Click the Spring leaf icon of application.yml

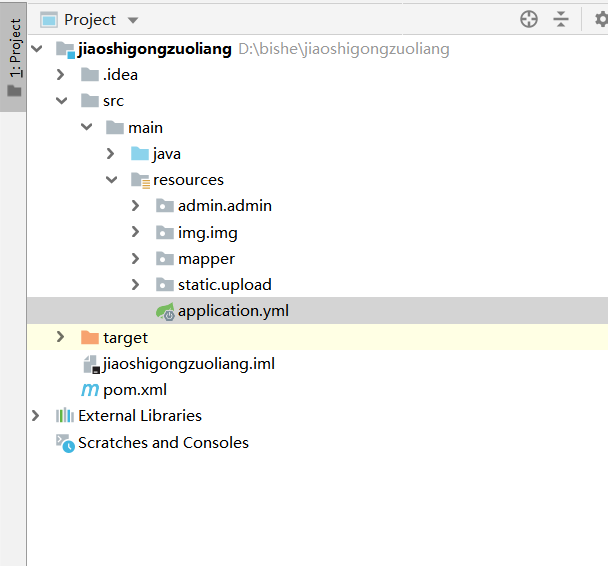[x=165, y=312]
